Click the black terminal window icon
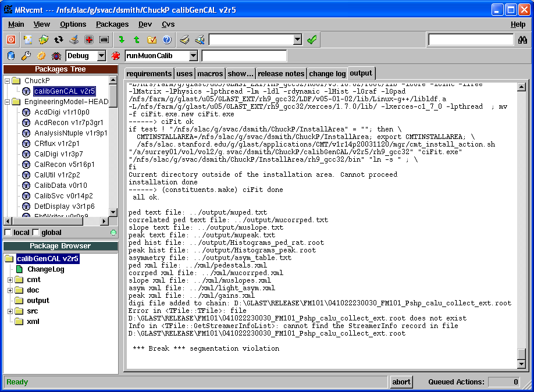Image resolution: width=534 pixels, height=392 pixels. (x=104, y=40)
